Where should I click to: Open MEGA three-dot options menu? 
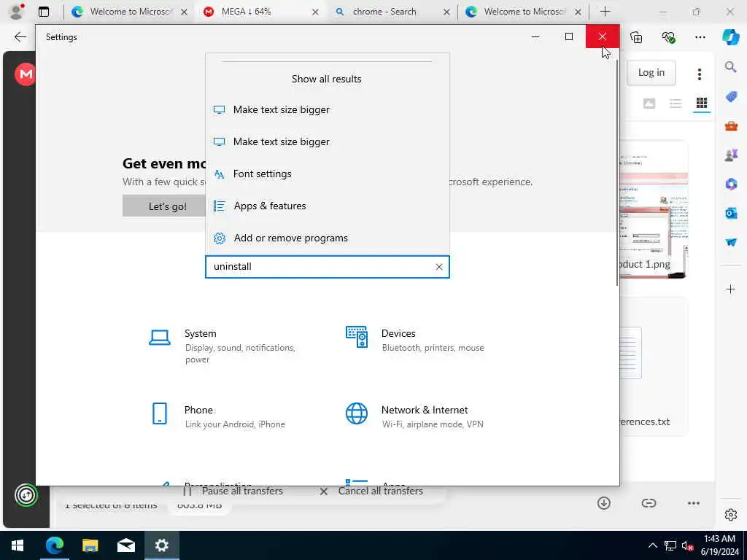point(700,74)
